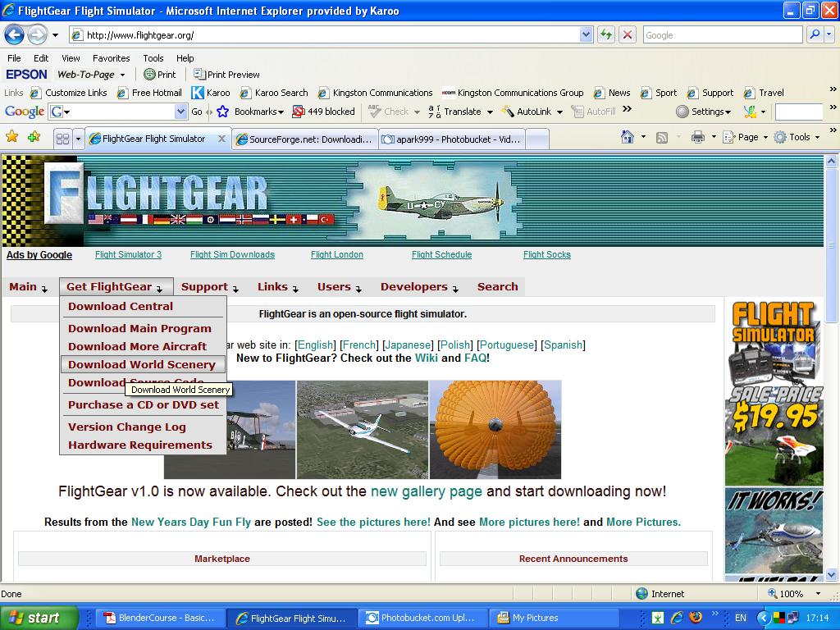The width and height of the screenshot is (840, 630).
Task: Open the Support site menu
Action: pyautogui.click(x=209, y=287)
